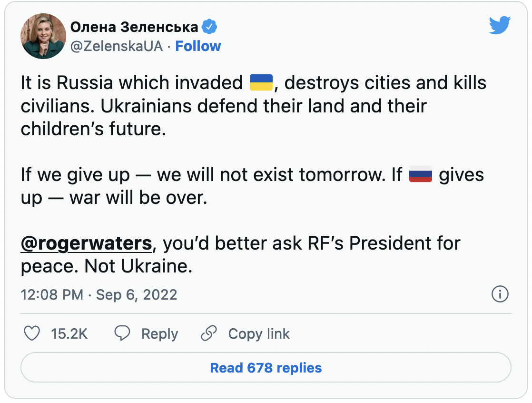Click the @ZelenskaUA handle
Image resolution: width=532 pixels, height=403 pixels.
(x=117, y=46)
